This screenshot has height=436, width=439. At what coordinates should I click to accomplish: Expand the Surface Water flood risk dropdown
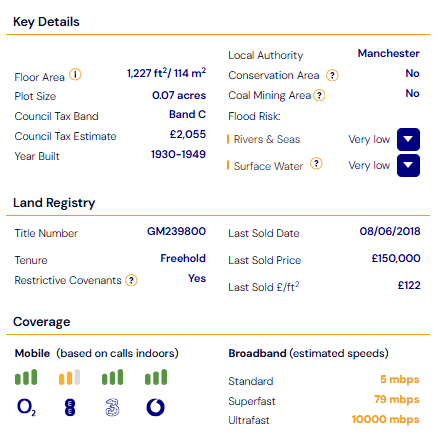tap(408, 165)
